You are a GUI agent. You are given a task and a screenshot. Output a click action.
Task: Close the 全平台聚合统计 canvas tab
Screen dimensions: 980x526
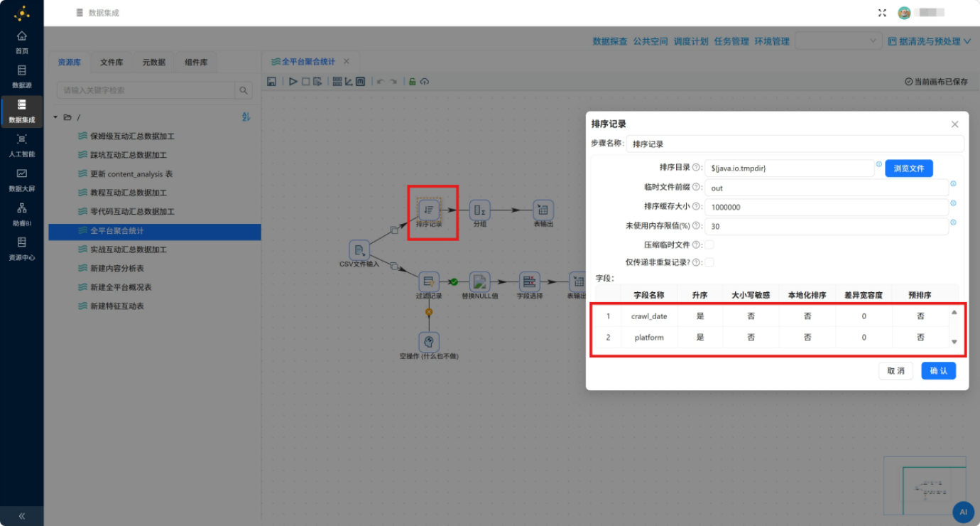pos(347,62)
